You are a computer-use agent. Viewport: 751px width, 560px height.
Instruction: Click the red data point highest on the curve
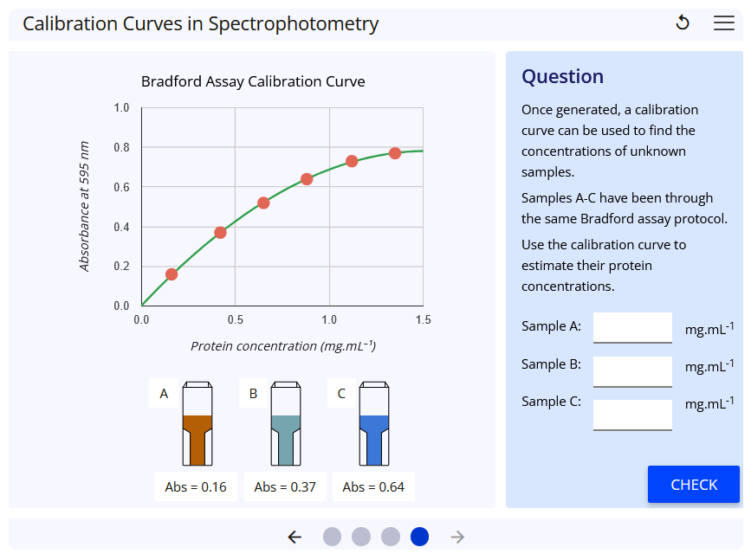click(x=396, y=151)
